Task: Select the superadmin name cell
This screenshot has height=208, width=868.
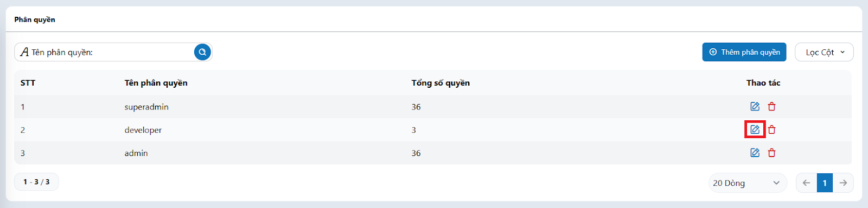Action: 146,107
